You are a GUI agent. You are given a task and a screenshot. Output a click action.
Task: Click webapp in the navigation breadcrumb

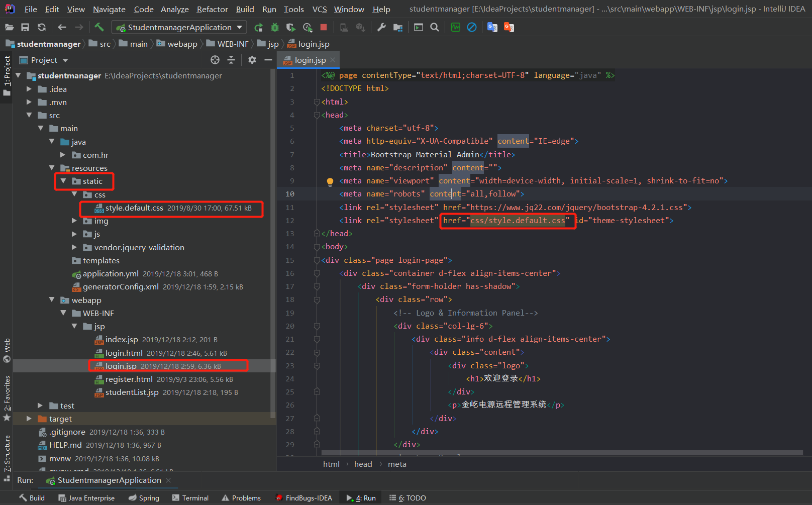click(x=177, y=44)
